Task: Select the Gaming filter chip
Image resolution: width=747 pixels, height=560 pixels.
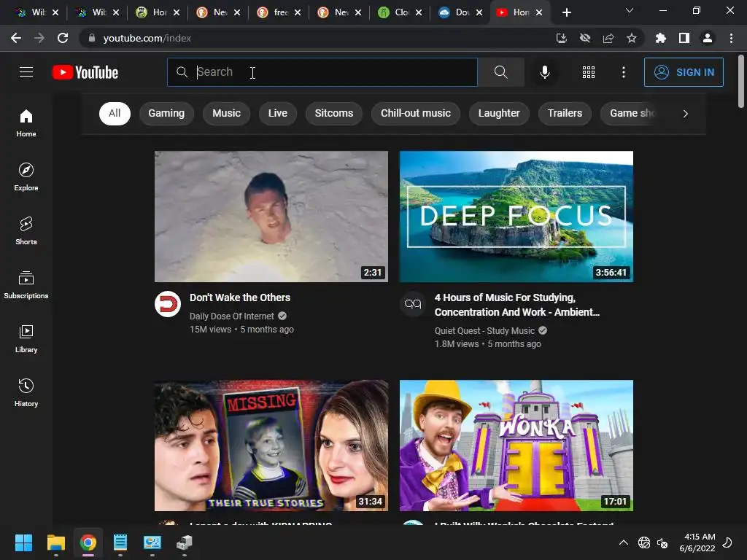Action: coord(166,113)
